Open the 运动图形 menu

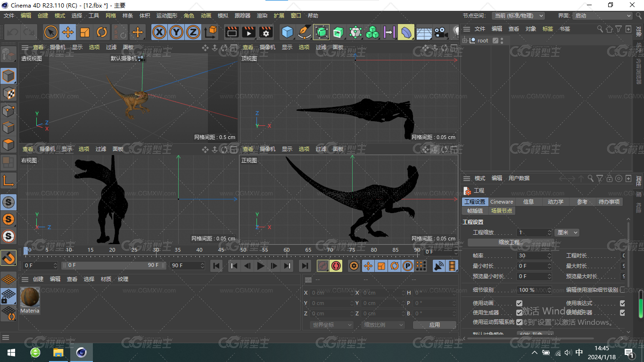(x=167, y=16)
